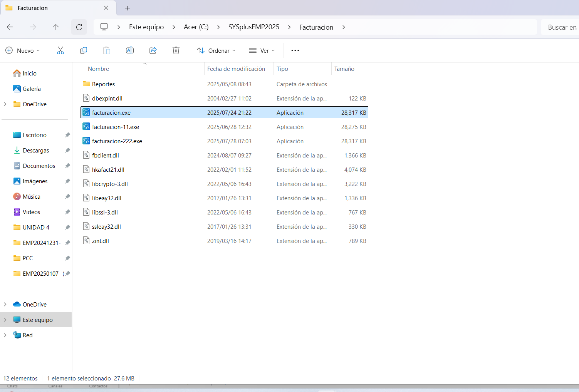Click the Descargas download icon
Viewport: 579px width, 392px height.
tap(17, 150)
